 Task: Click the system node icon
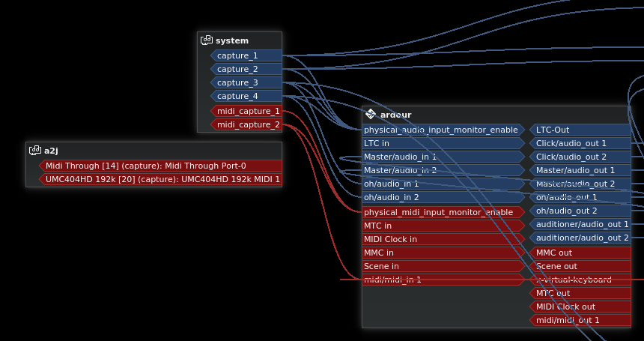pyautogui.click(x=207, y=40)
